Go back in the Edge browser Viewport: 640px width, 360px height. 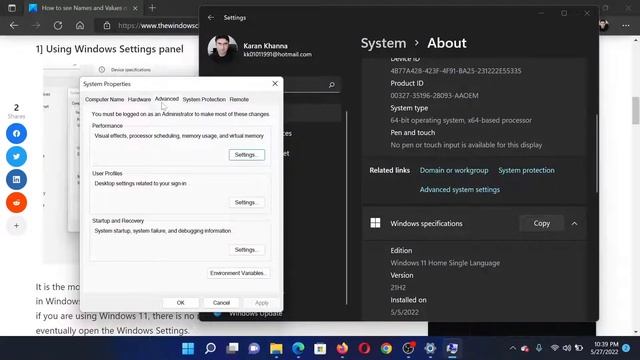(14, 25)
